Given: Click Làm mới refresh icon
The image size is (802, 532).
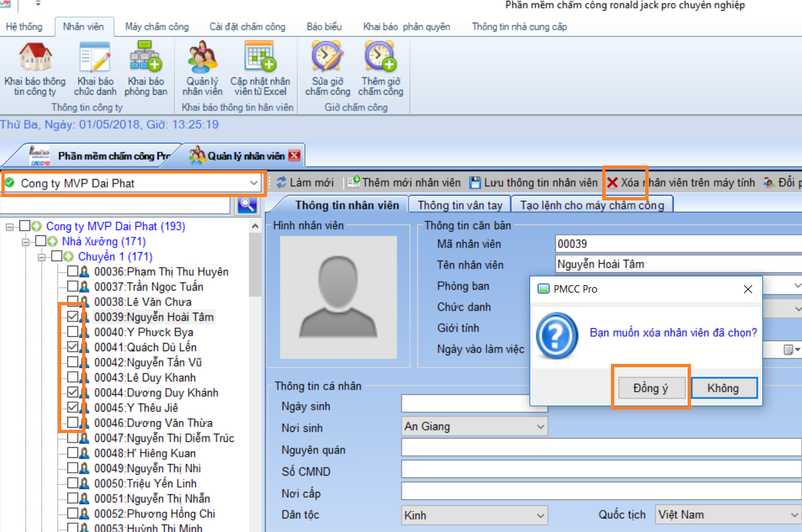Looking at the screenshot, I should tap(281, 182).
